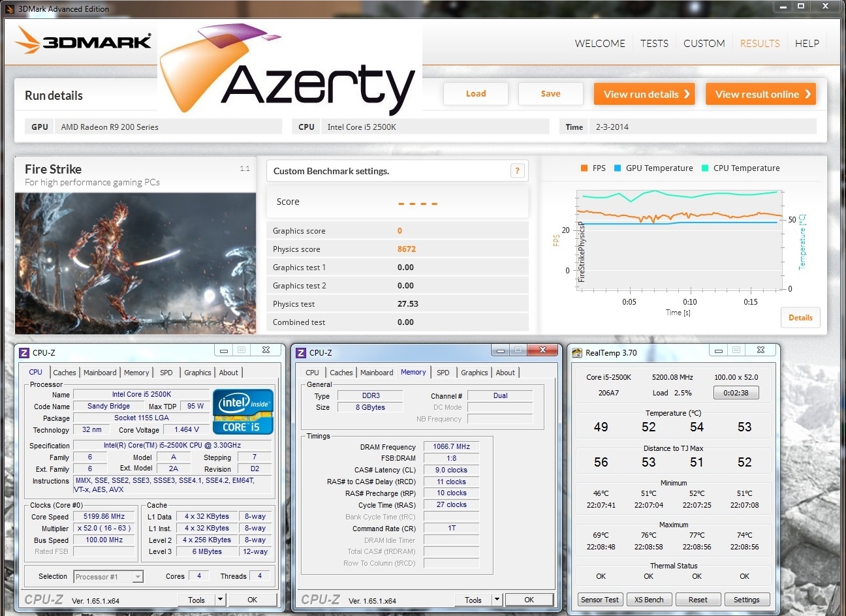
Task: Click the Save button
Action: (x=550, y=94)
